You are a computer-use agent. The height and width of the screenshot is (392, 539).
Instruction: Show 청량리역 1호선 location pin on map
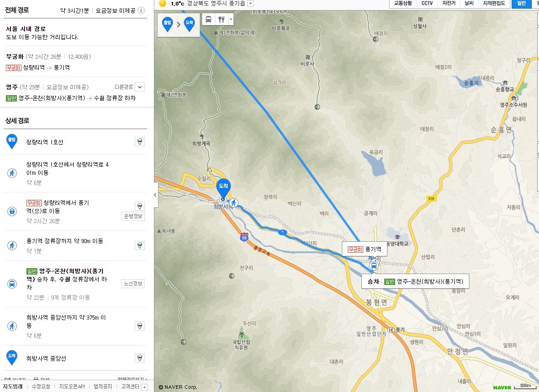pos(140,142)
